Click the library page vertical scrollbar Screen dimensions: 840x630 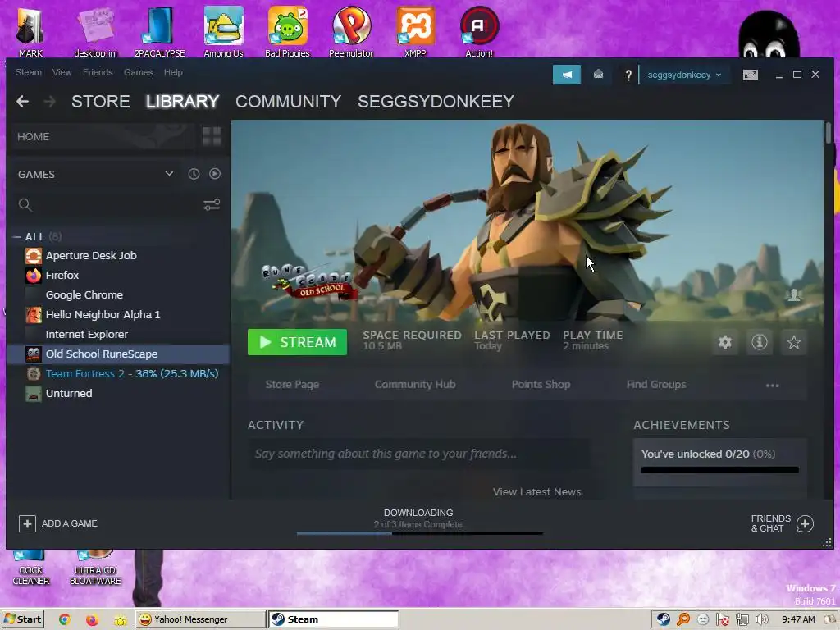(829, 133)
